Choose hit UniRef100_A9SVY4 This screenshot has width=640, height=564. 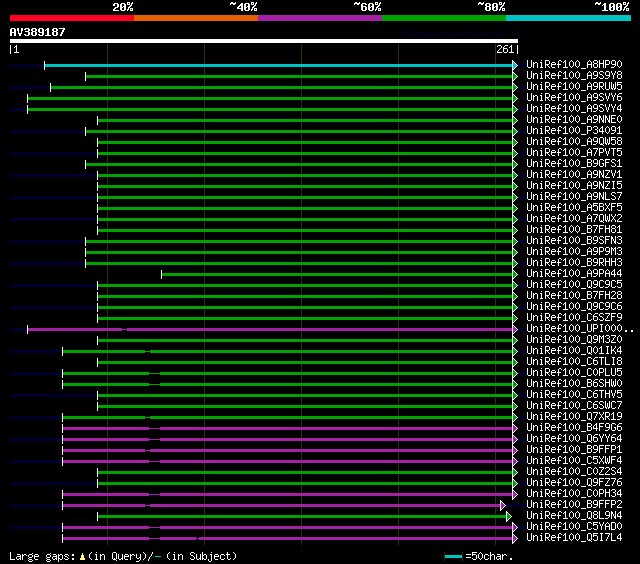pos(574,109)
